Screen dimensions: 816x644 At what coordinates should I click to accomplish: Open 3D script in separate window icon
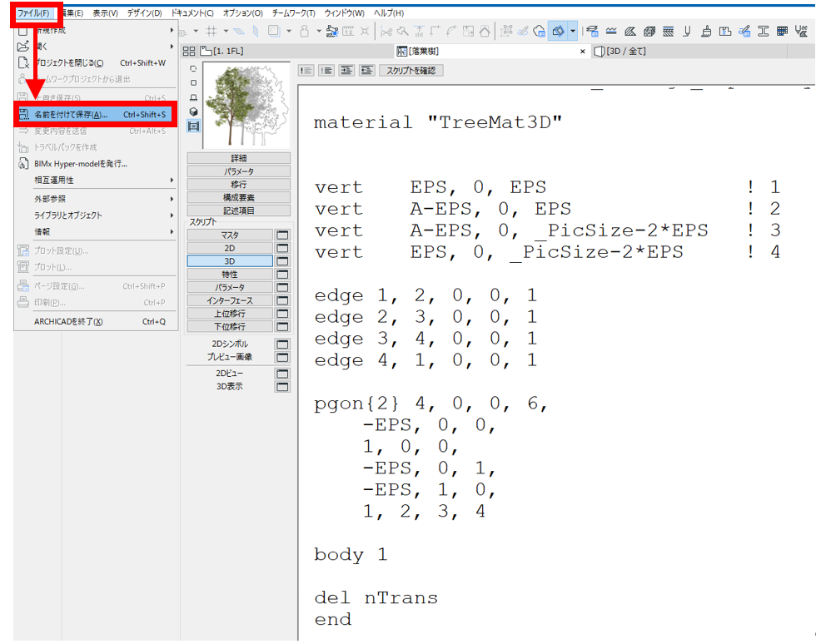[282, 261]
